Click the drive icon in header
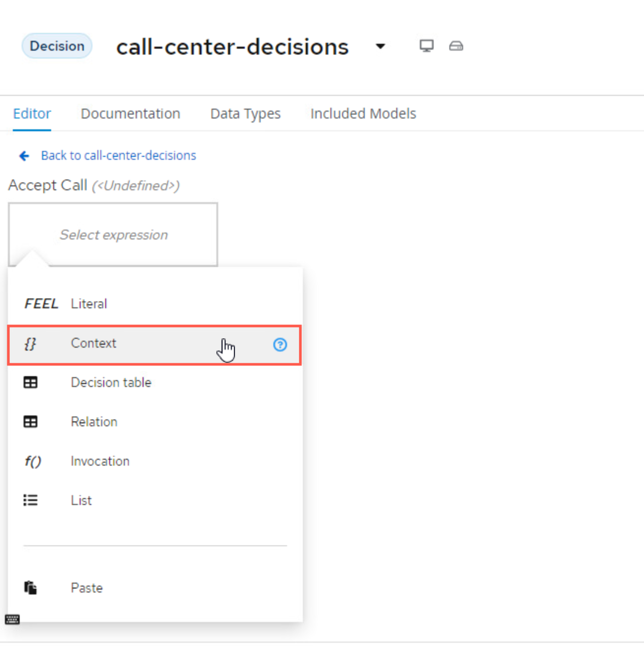Screen dimensions: 644x651 (x=456, y=46)
